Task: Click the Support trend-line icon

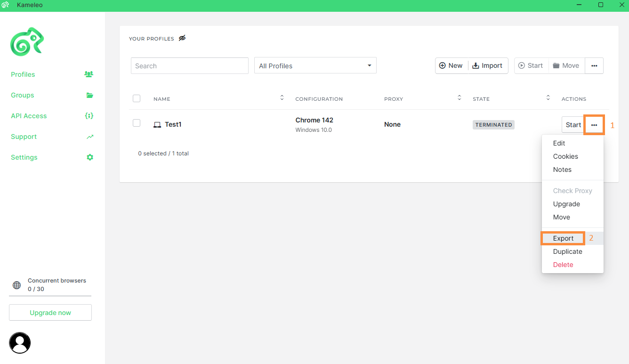Action: [x=90, y=137]
